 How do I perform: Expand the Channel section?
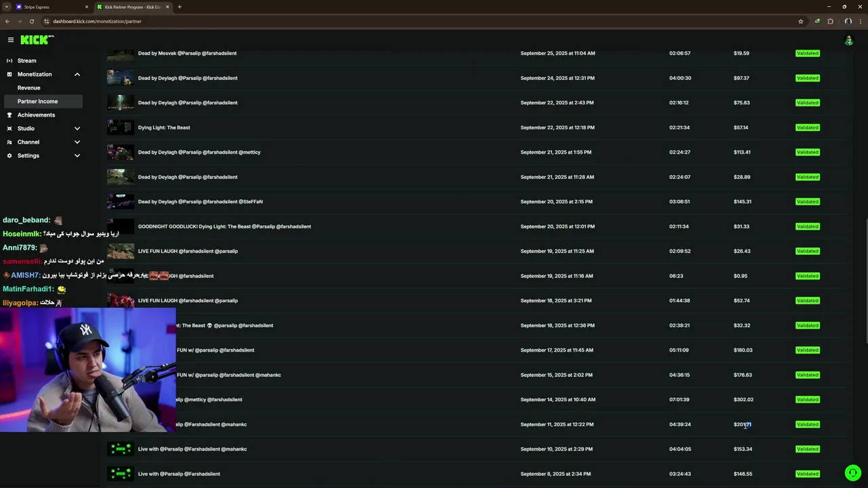click(77, 142)
